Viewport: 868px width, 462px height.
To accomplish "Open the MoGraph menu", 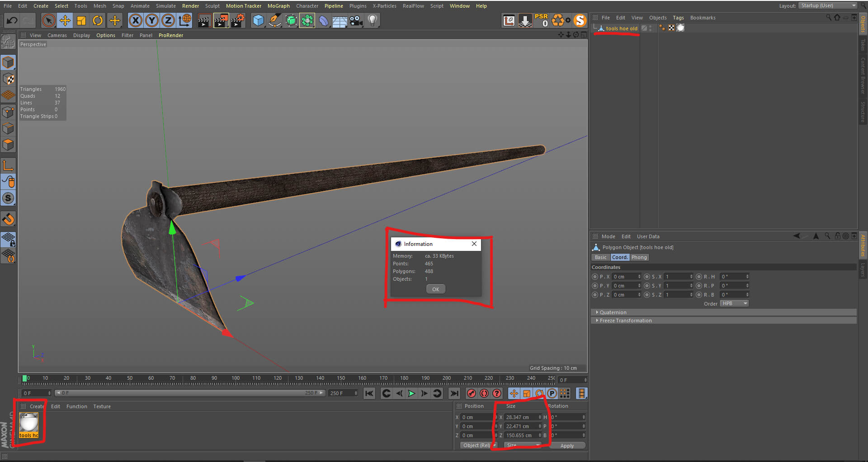I will pyautogui.click(x=278, y=6).
